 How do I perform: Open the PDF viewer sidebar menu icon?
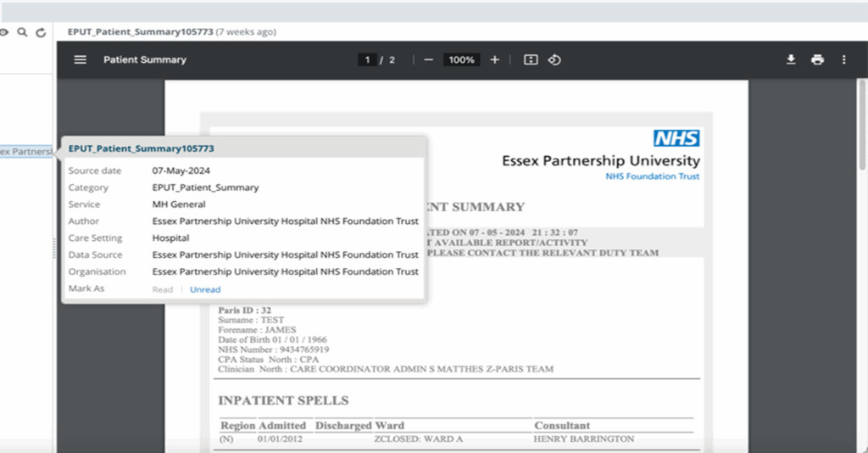pos(81,59)
